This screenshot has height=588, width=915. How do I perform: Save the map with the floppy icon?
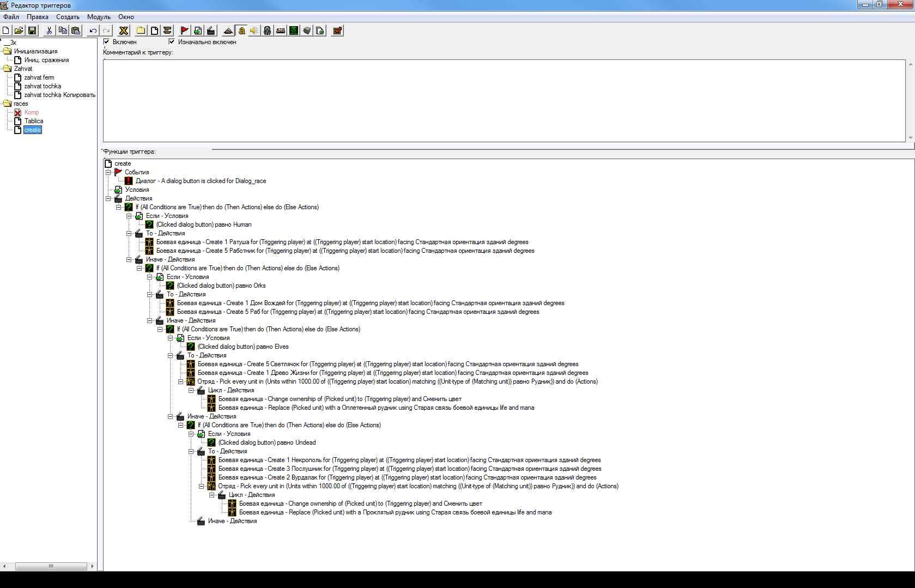(x=32, y=31)
